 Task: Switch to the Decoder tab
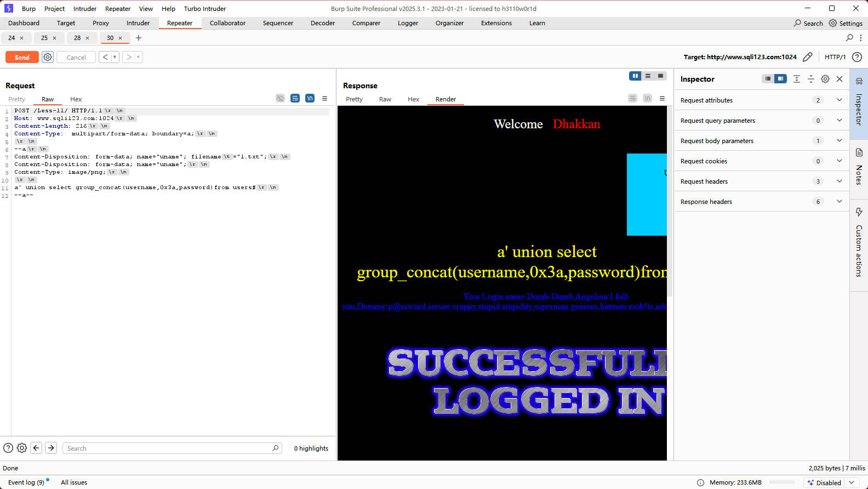tap(323, 23)
